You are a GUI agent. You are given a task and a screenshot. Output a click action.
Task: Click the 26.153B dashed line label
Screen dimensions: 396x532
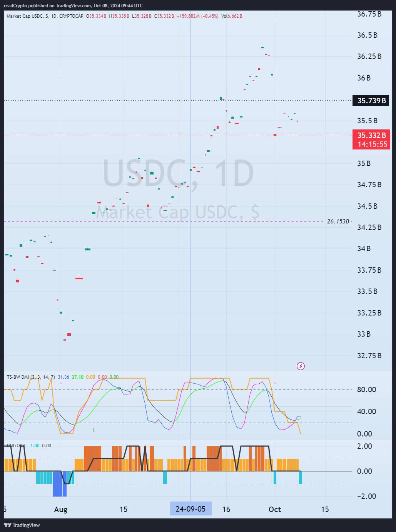point(338,222)
